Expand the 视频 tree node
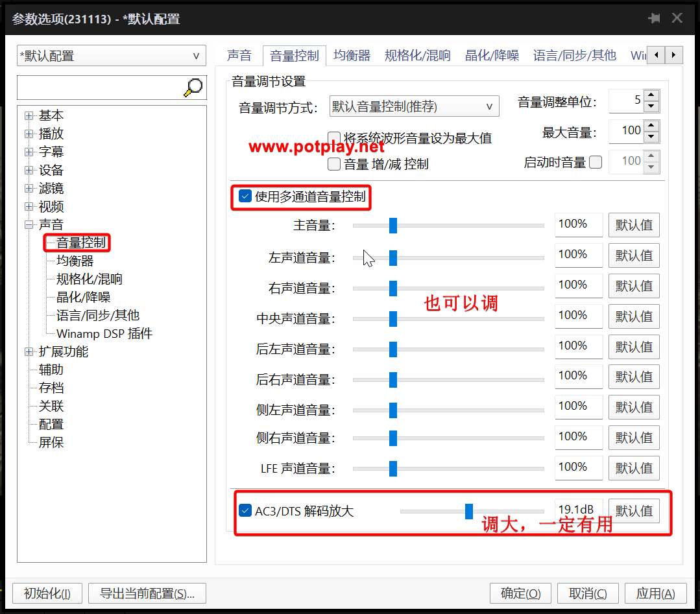Screen dimensions: 700x614 click(x=29, y=207)
